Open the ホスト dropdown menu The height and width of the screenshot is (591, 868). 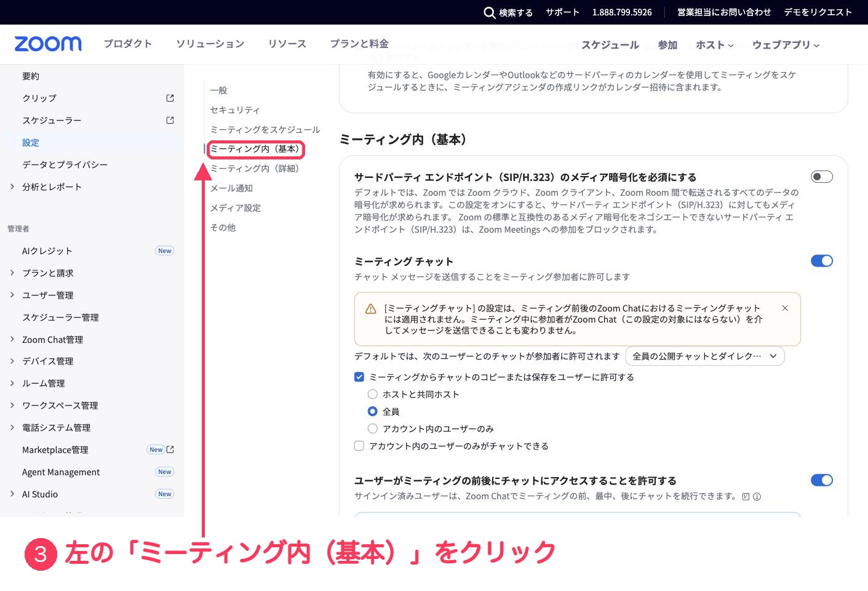point(715,45)
